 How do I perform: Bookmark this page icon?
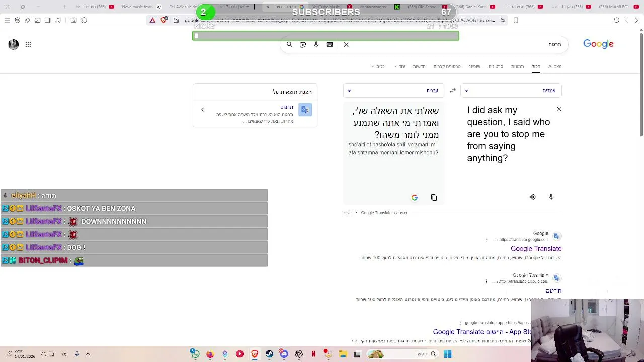pyautogui.click(x=516, y=20)
